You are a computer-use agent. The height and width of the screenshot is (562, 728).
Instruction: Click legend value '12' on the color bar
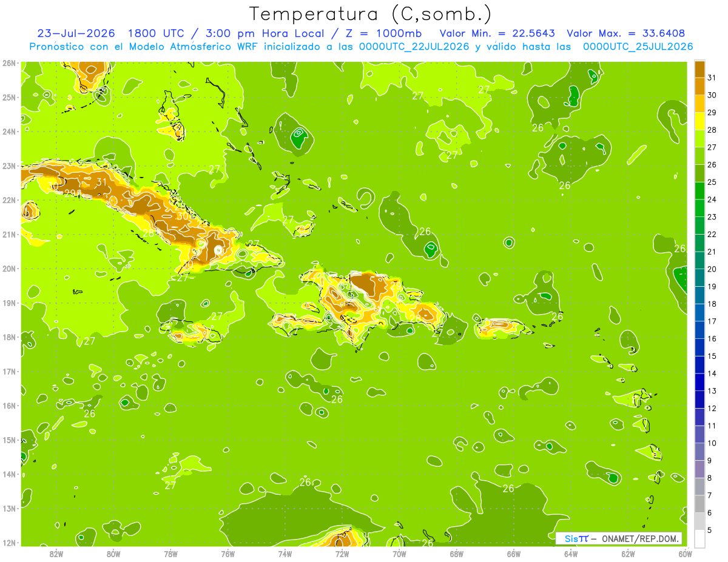click(x=712, y=408)
